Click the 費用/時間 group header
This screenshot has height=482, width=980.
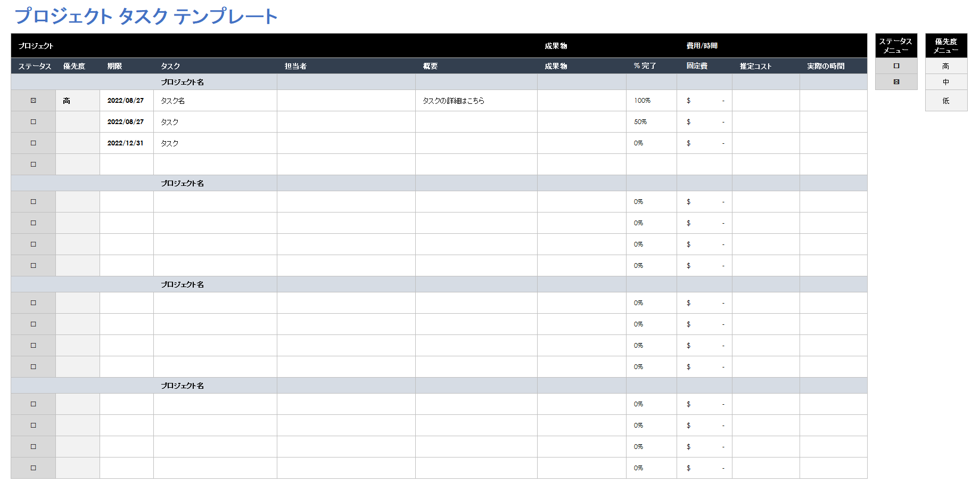pyautogui.click(x=702, y=46)
